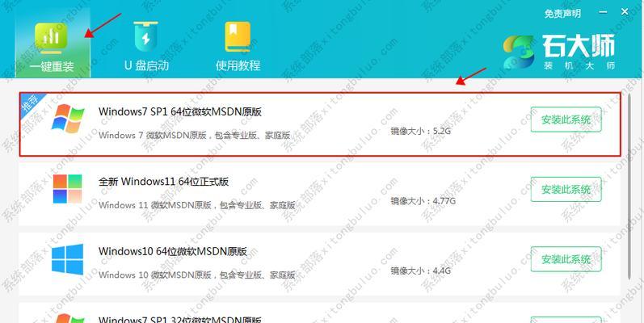The width and height of the screenshot is (644, 323).
Task: Minimize the 石大师 window
Action: click(x=603, y=13)
